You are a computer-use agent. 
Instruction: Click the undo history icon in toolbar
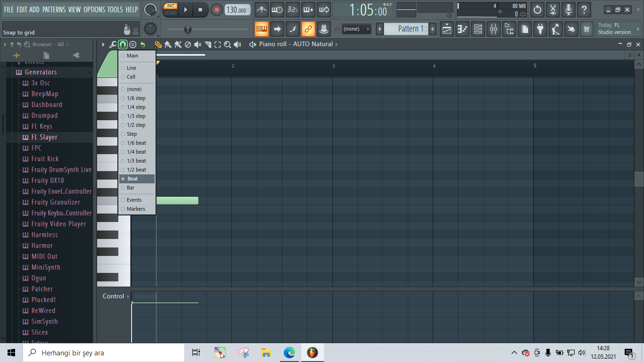point(537,9)
